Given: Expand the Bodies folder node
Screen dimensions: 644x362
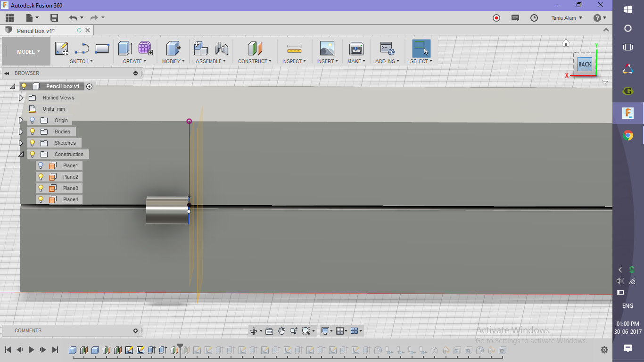Looking at the screenshot, I should point(21,132).
